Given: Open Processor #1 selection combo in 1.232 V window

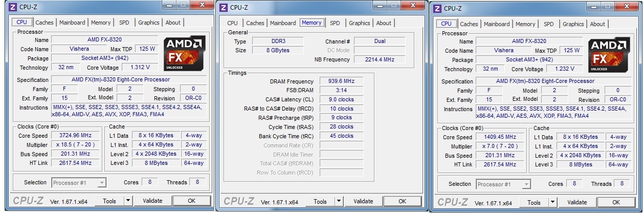Looking at the screenshot, I should click(503, 184).
